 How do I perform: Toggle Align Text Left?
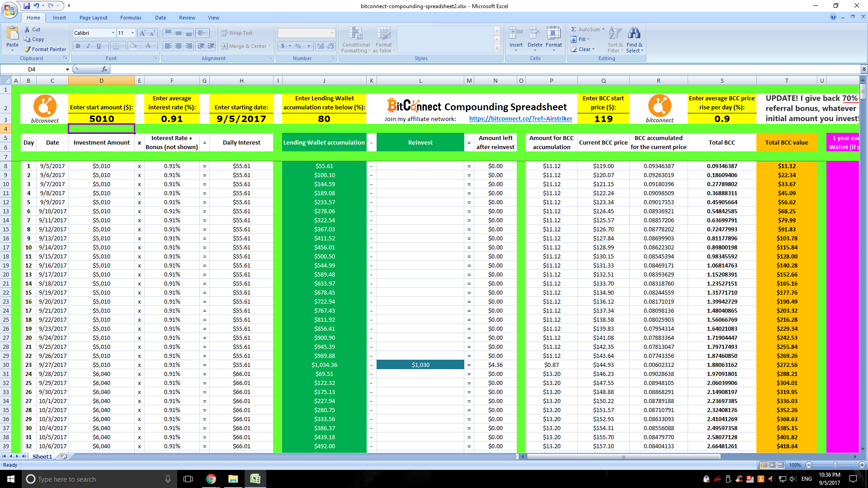tap(168, 46)
